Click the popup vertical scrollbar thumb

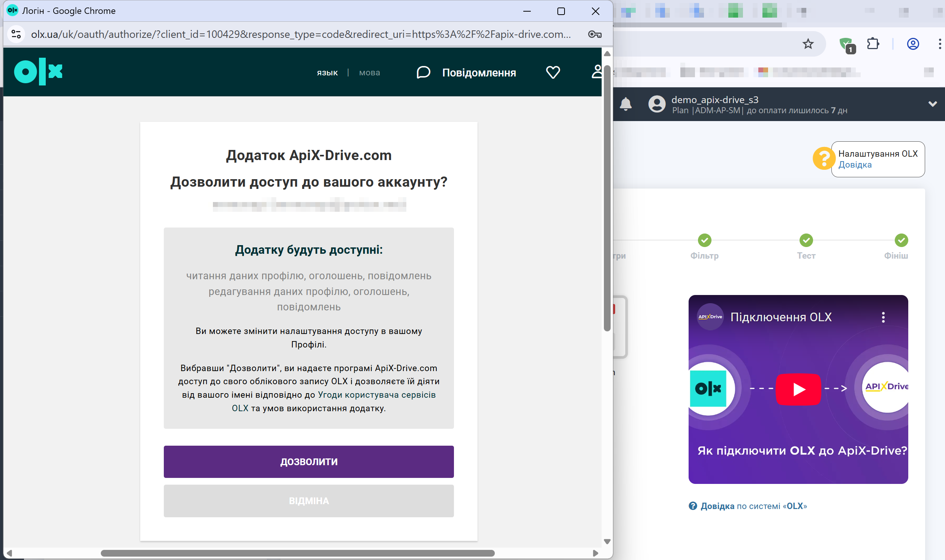(x=607, y=198)
